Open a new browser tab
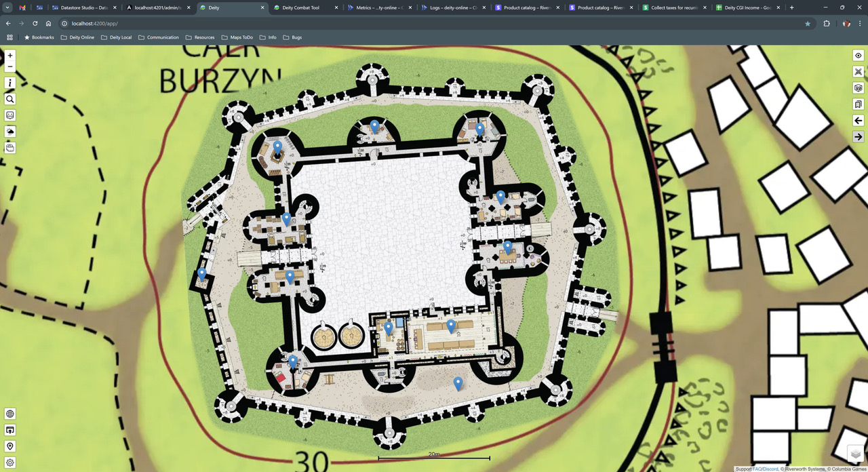 [x=792, y=7]
